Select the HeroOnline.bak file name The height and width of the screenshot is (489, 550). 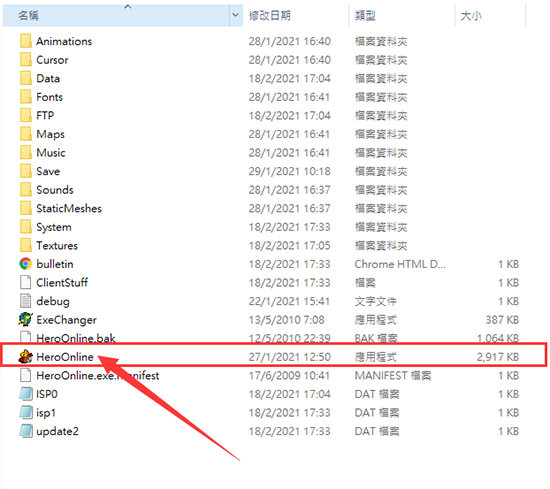coord(76,338)
